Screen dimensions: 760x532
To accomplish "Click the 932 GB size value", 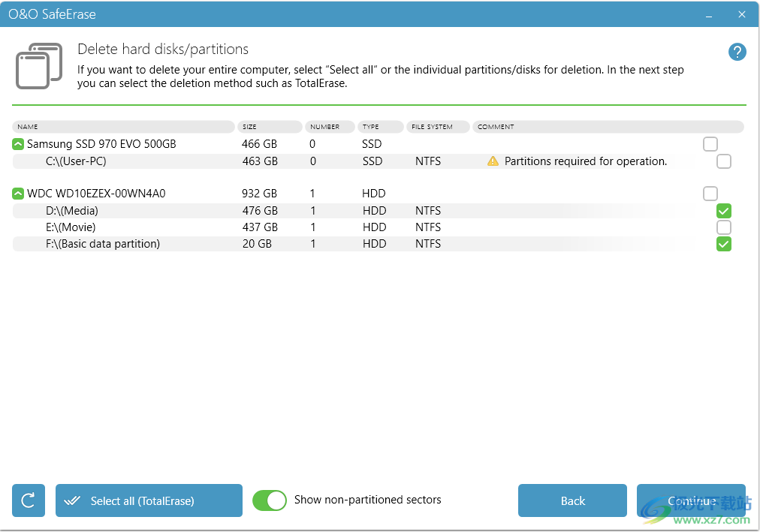I will point(259,193).
